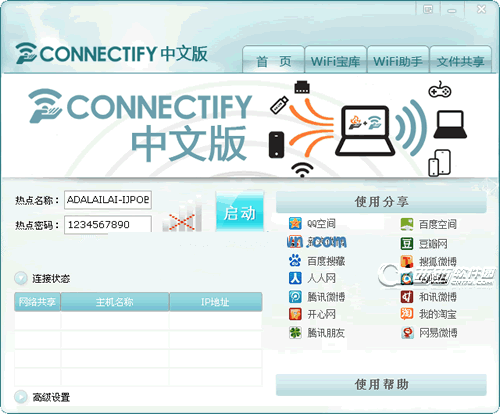Switch to the WiFi助手 tab
This screenshot has width=500, height=414.
398,60
